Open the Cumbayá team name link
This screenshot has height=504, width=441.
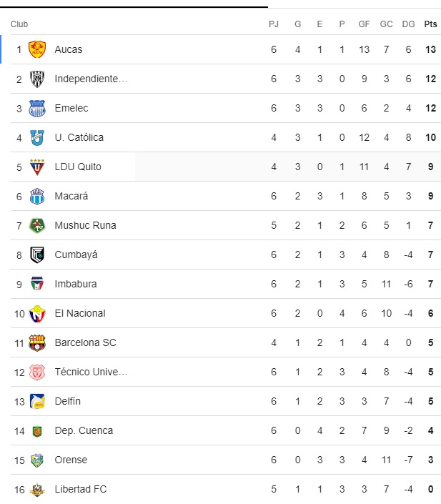pos(76,255)
